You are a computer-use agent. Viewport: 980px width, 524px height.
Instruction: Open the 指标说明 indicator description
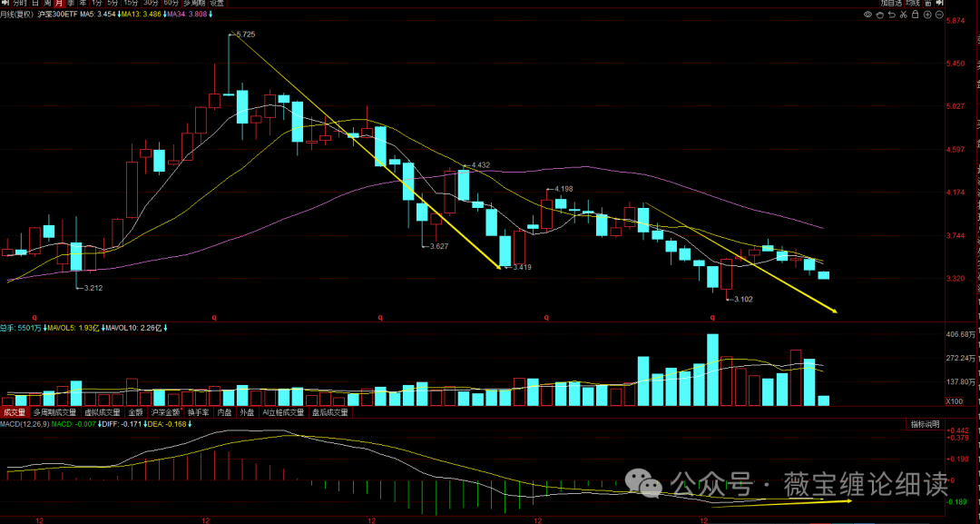(925, 424)
